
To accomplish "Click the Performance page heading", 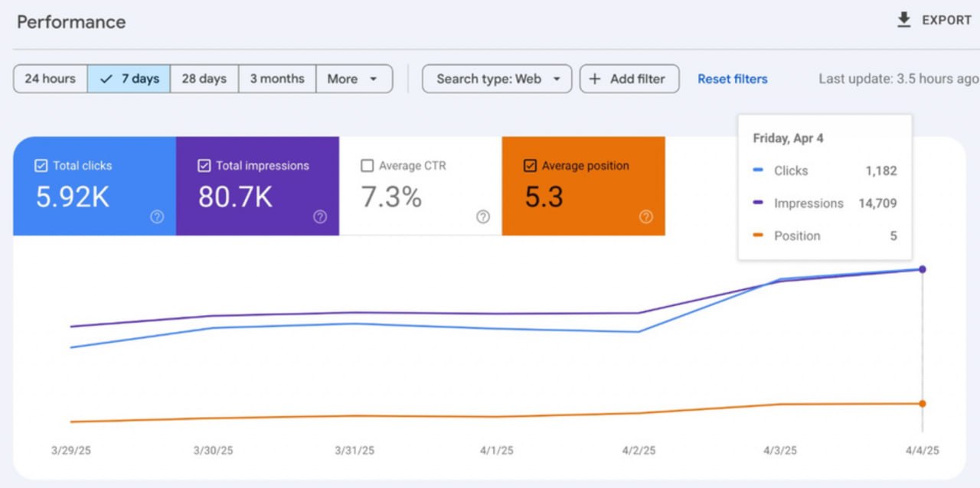I will pos(71,22).
